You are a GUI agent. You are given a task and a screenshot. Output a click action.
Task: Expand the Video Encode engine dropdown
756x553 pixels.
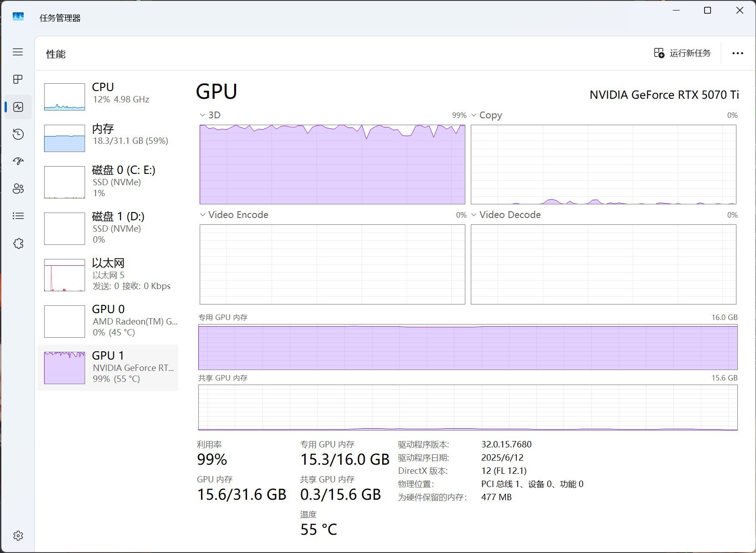point(234,215)
